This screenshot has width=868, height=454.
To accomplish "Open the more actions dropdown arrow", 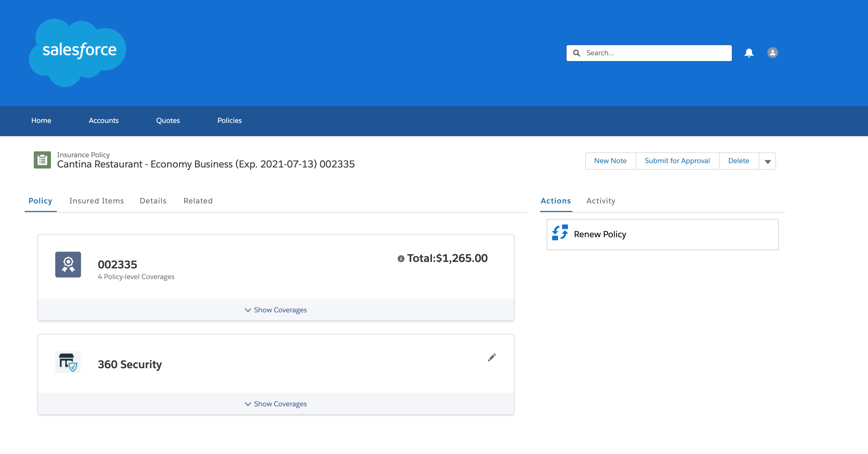I will [767, 161].
